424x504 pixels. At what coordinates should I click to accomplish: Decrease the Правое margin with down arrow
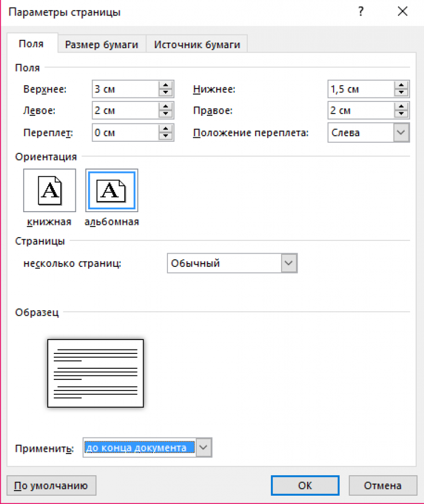[401, 114]
